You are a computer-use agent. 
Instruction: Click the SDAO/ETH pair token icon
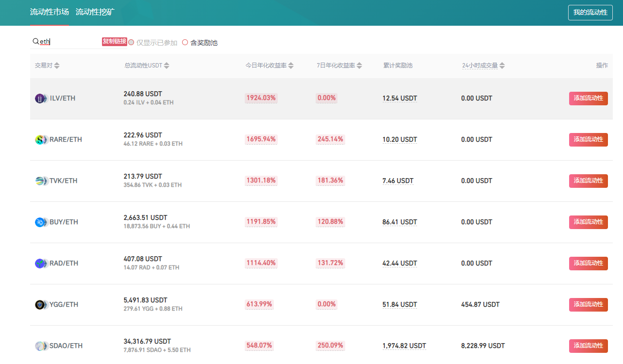click(x=41, y=346)
